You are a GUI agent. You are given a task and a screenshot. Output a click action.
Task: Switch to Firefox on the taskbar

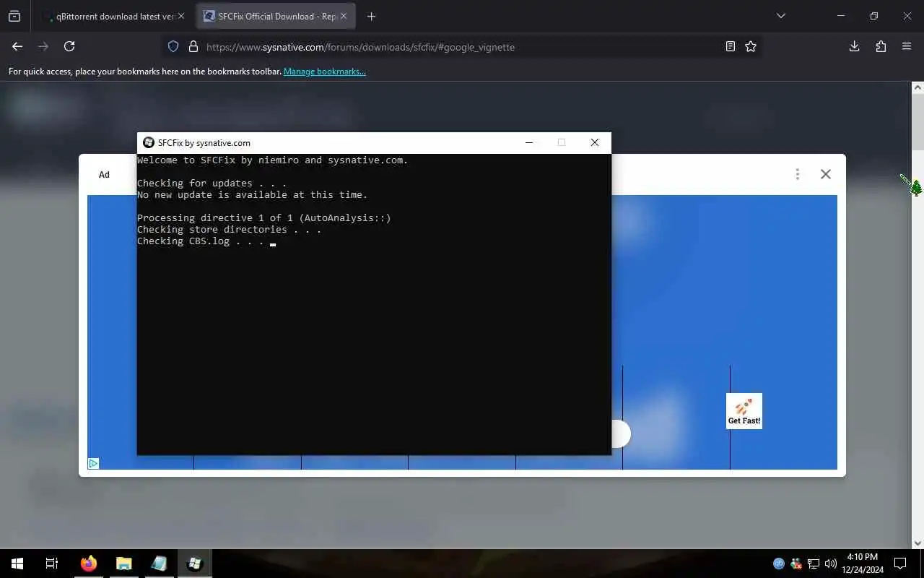[x=89, y=564]
